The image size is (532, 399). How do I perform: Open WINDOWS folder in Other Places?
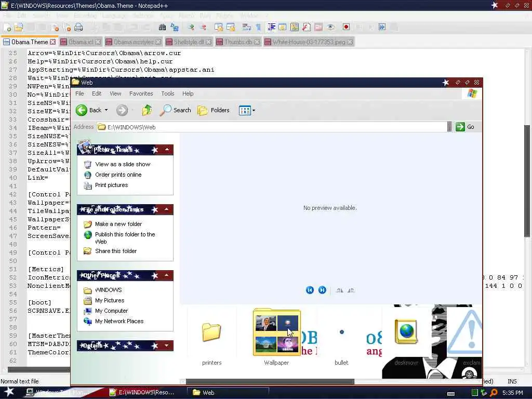[108, 290]
